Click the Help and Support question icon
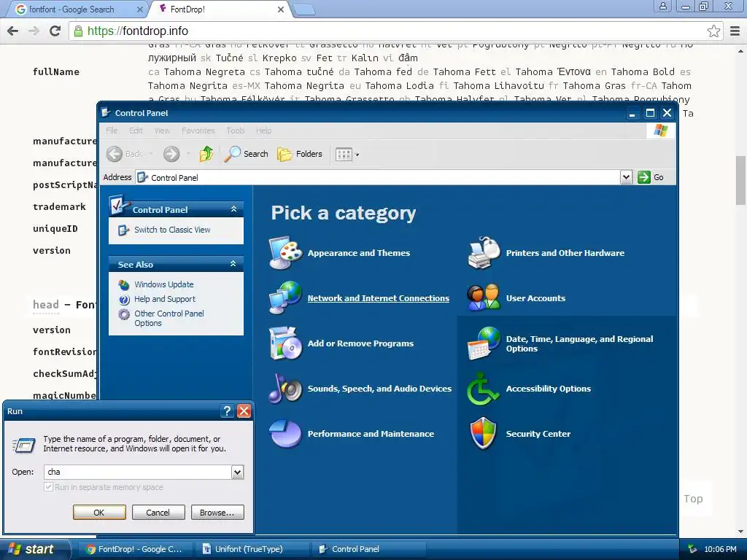The image size is (747, 560). [x=124, y=300]
